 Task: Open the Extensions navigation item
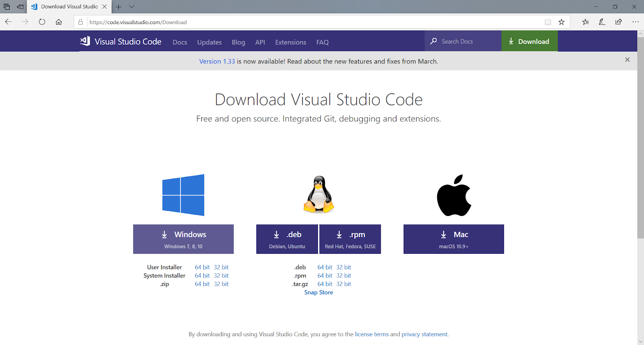pyautogui.click(x=291, y=42)
